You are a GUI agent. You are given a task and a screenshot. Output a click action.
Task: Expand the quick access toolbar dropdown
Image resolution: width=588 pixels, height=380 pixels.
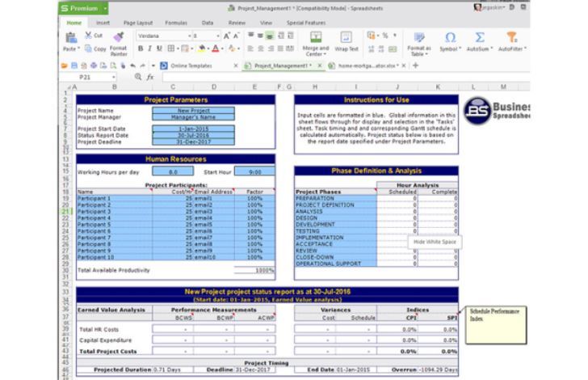pyautogui.click(x=153, y=65)
